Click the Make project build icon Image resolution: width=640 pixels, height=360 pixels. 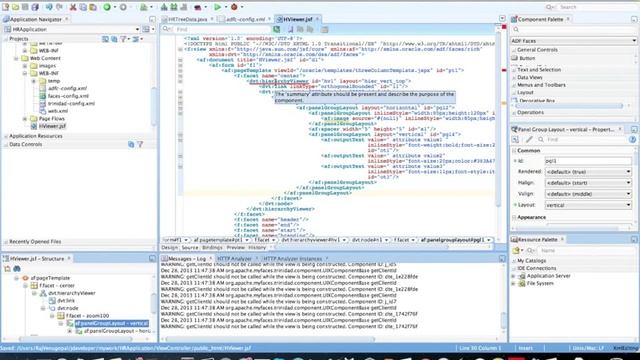(164, 7)
